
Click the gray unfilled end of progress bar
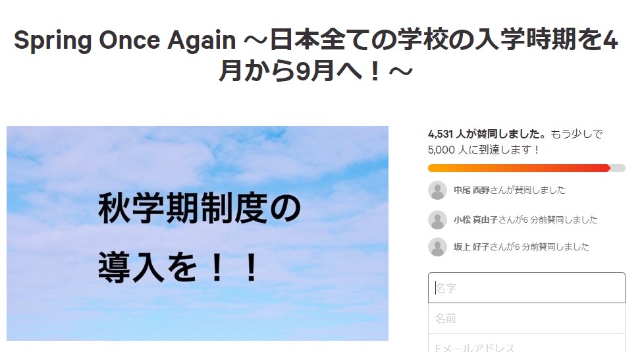618,168
